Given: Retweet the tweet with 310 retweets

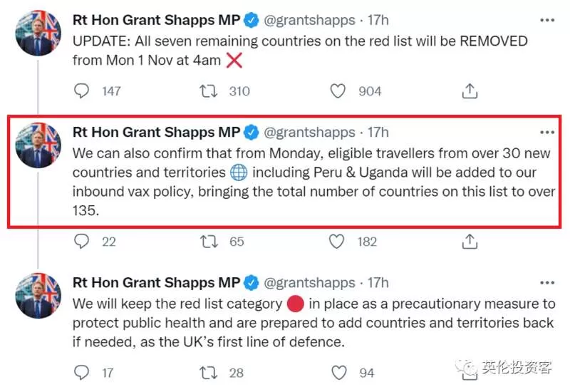Looking at the screenshot, I should pos(208,91).
